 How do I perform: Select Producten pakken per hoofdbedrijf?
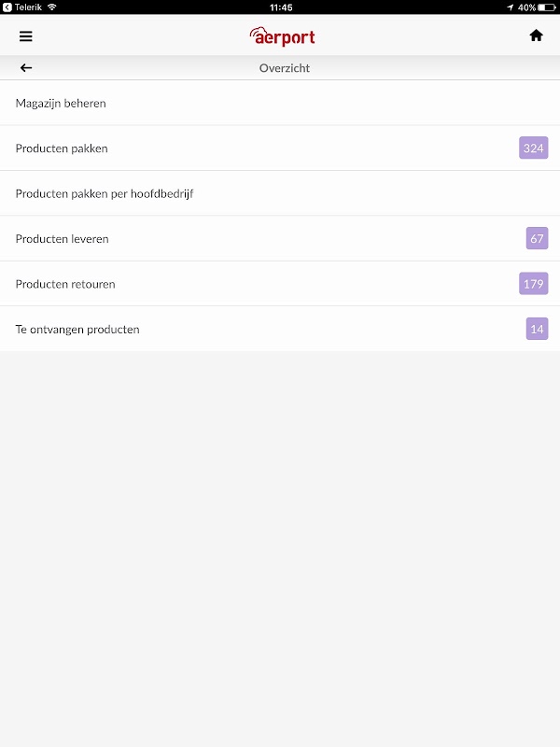click(x=280, y=193)
